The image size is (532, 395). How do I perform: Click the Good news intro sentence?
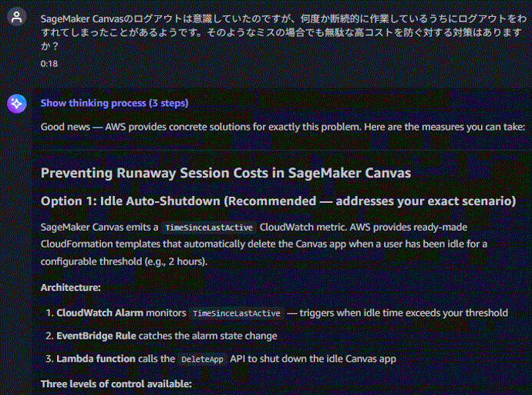[x=283, y=127]
